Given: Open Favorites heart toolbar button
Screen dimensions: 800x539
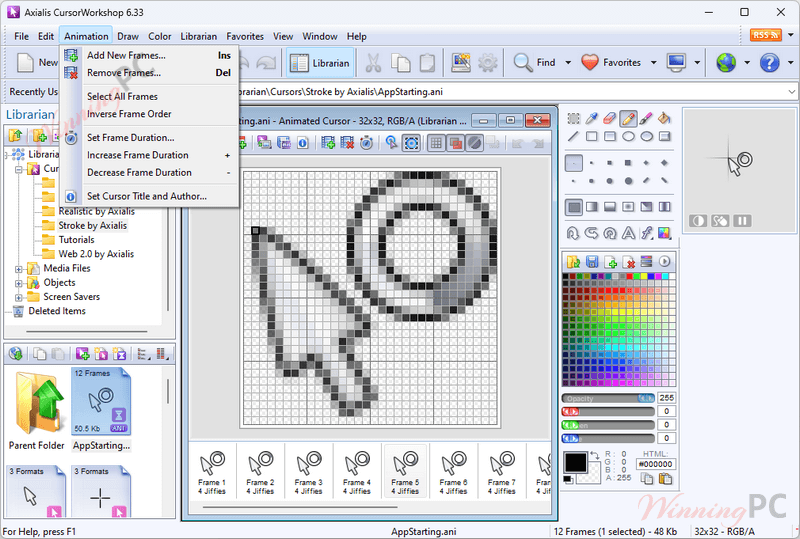Looking at the screenshot, I should [x=611, y=63].
